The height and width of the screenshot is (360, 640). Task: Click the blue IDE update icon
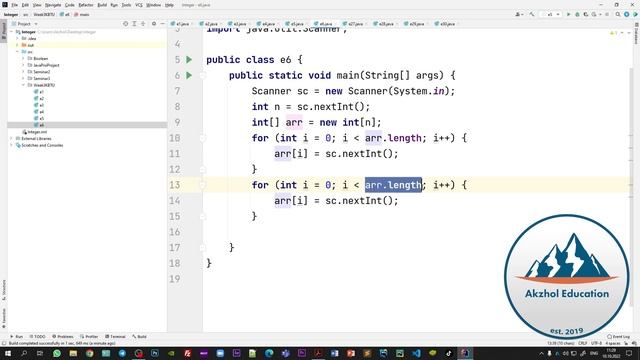(627, 14)
